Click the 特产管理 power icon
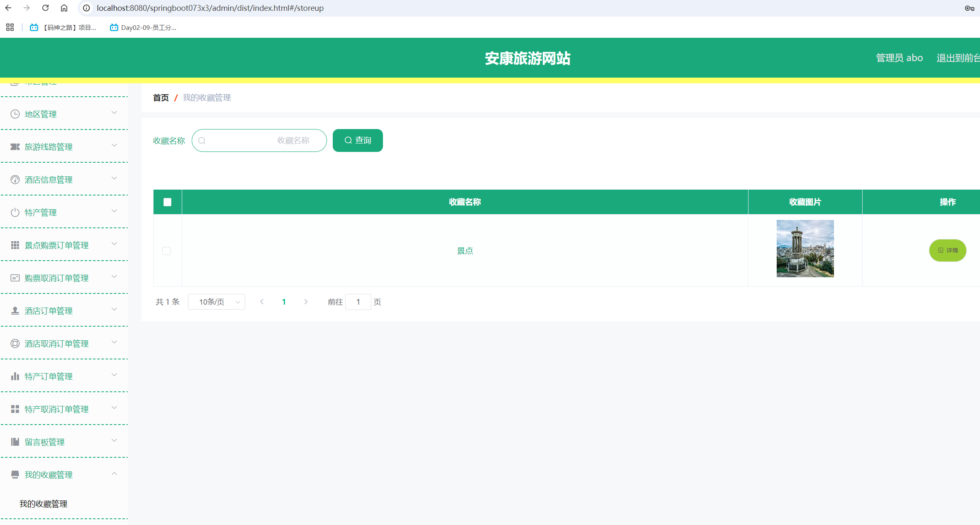Image resolution: width=980 pixels, height=525 pixels. click(15, 212)
